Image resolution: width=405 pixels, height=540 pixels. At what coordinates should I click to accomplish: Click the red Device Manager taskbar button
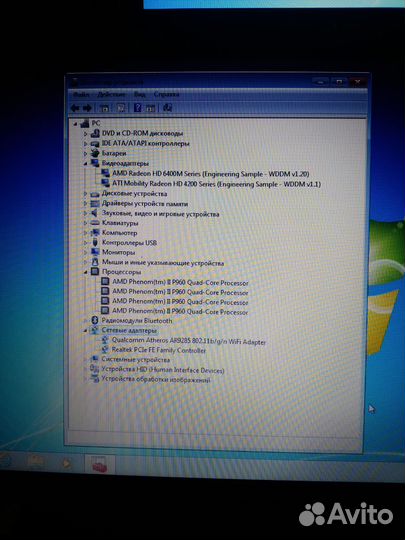pyautogui.click(x=100, y=466)
